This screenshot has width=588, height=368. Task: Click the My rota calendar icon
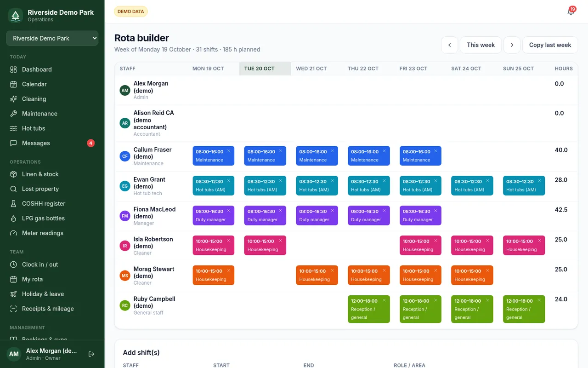13,279
